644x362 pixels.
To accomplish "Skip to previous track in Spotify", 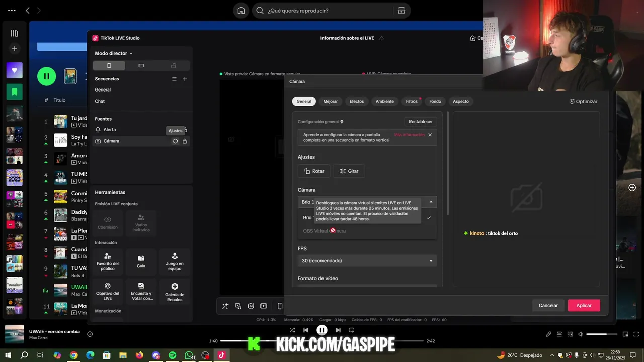I will (306, 330).
